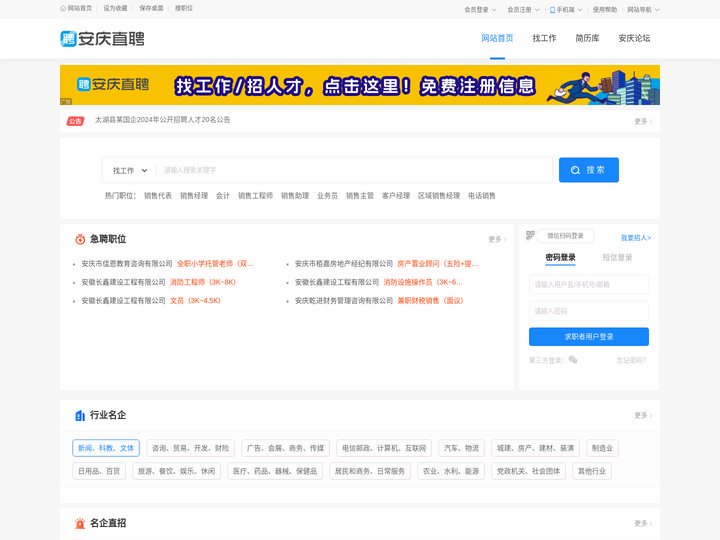Select hot position 销售工程师
The image size is (720, 540).
(x=255, y=196)
